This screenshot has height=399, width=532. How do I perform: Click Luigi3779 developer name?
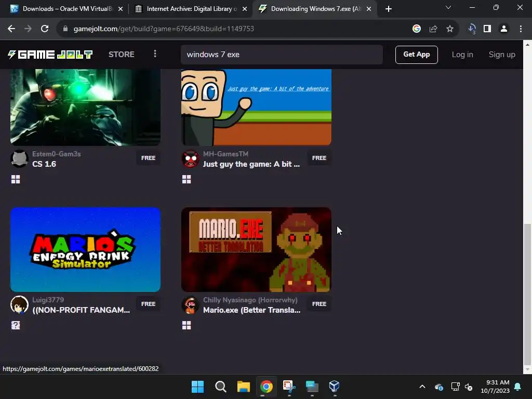48,300
